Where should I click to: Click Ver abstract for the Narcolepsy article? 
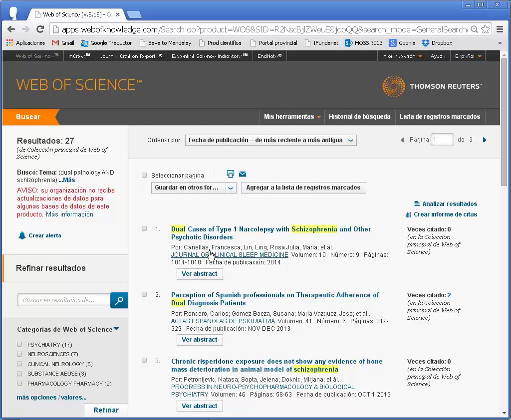(x=200, y=274)
